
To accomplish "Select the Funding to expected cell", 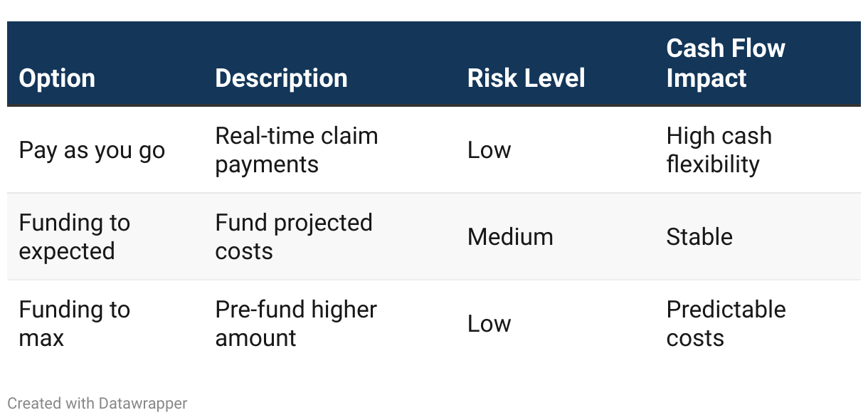I will tap(74, 237).
